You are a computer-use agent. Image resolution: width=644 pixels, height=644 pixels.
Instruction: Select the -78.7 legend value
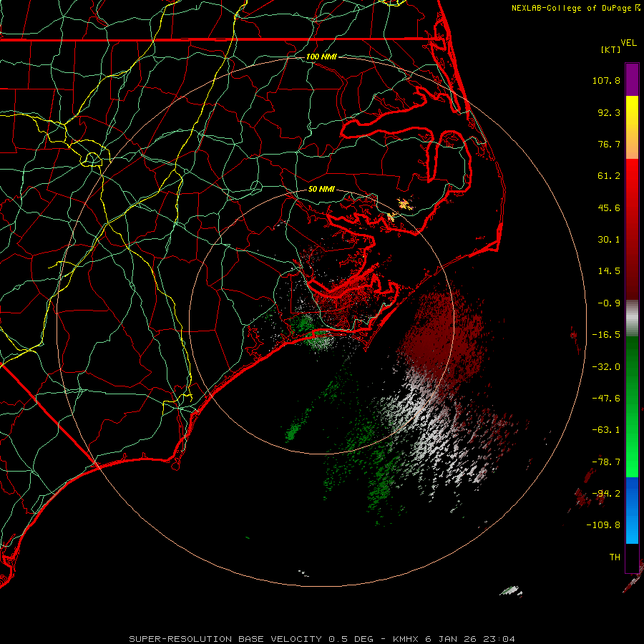pos(606,462)
